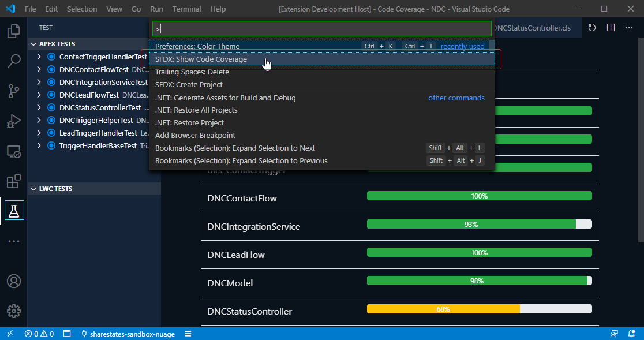Click the remote window indicator in status bar
Viewport: 644px width, 340px height.
[x=10, y=334]
